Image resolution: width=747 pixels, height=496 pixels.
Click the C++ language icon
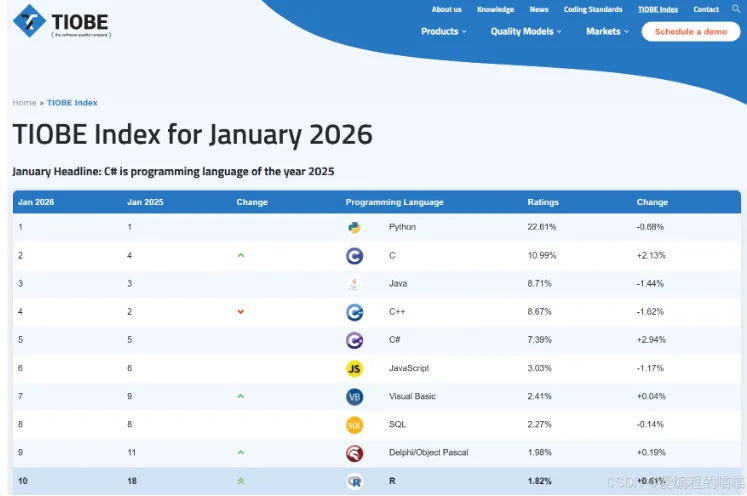coord(354,312)
